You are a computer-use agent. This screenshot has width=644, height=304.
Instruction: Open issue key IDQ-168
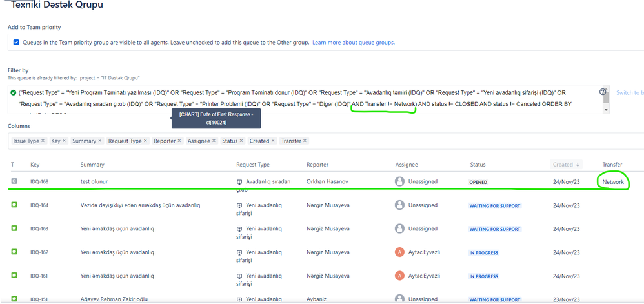tap(39, 181)
